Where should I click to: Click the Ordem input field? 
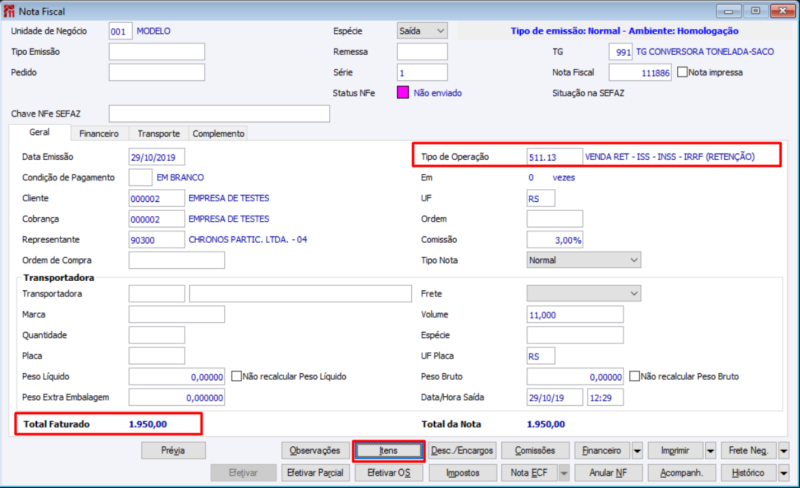pyautogui.click(x=555, y=219)
